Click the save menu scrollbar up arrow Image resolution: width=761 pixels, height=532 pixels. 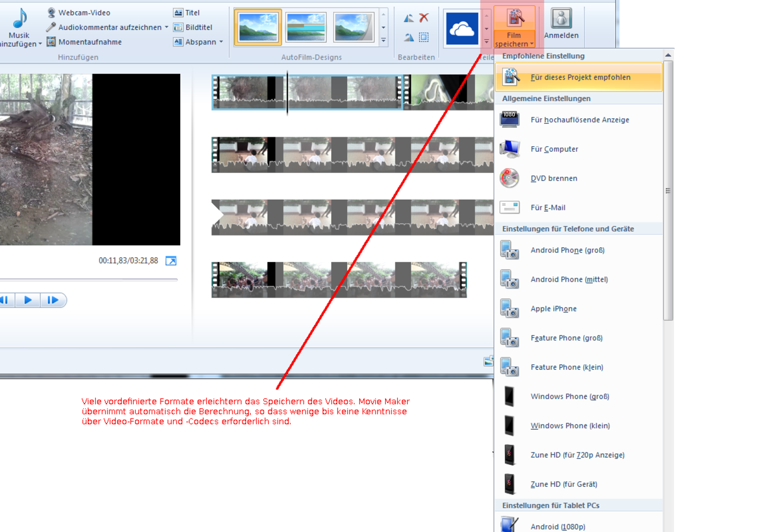tap(668, 55)
